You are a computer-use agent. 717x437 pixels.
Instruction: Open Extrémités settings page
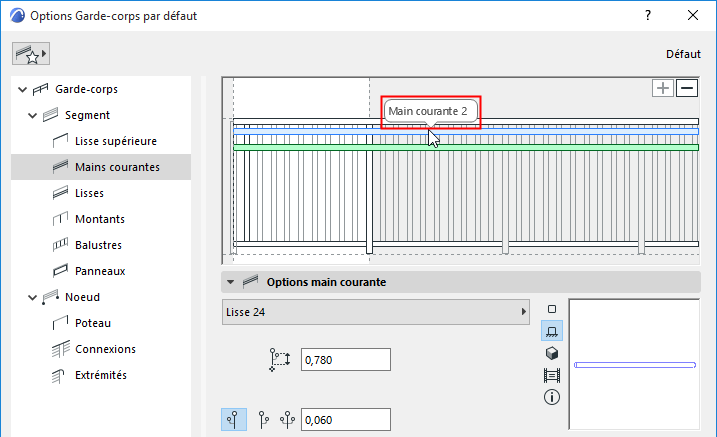(x=101, y=375)
